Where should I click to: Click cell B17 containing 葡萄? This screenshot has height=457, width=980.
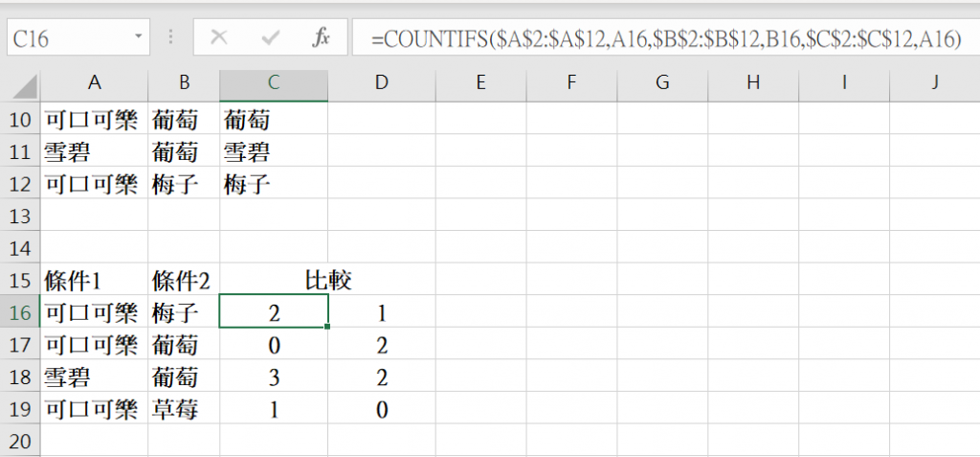click(x=184, y=344)
